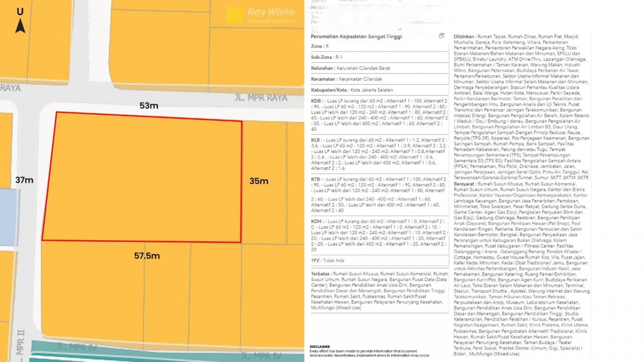Image resolution: width=644 pixels, height=362 pixels.
Task: Click the Terbatas uses paragraph
Action: pyautogui.click(x=379, y=291)
